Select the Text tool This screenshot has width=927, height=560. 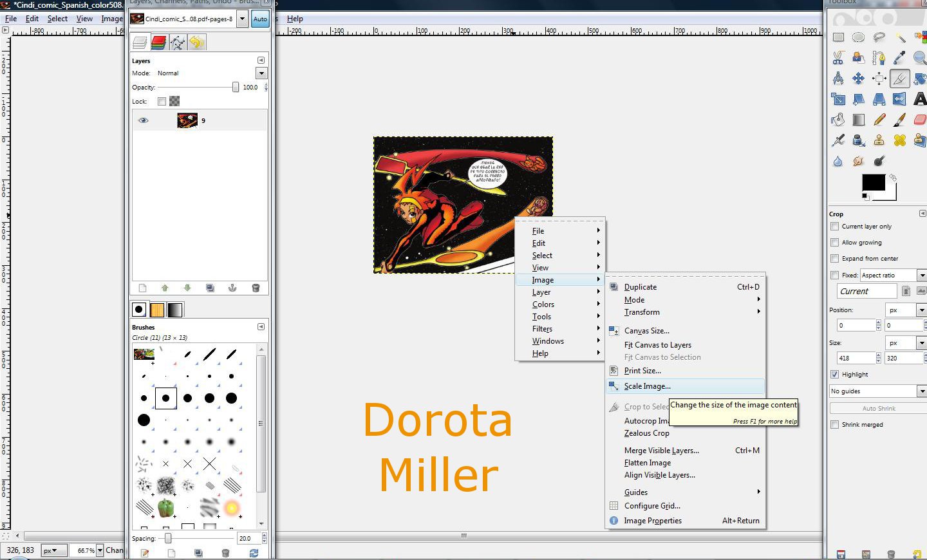pyautogui.click(x=919, y=99)
